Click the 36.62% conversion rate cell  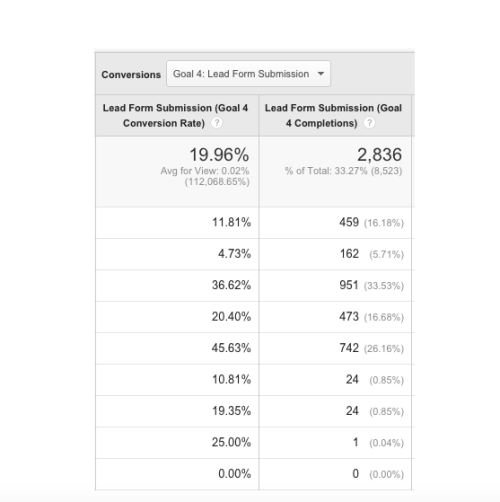point(231,285)
